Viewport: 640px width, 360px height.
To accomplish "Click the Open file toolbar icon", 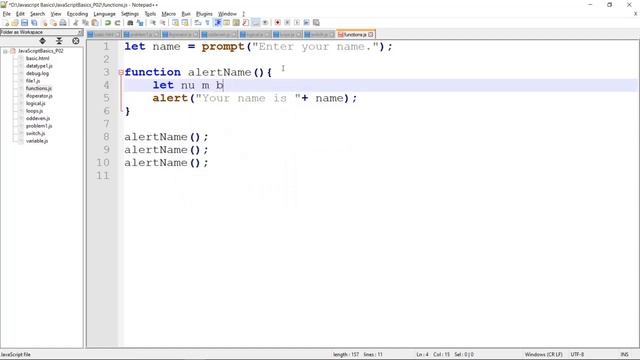I will coord(15,23).
